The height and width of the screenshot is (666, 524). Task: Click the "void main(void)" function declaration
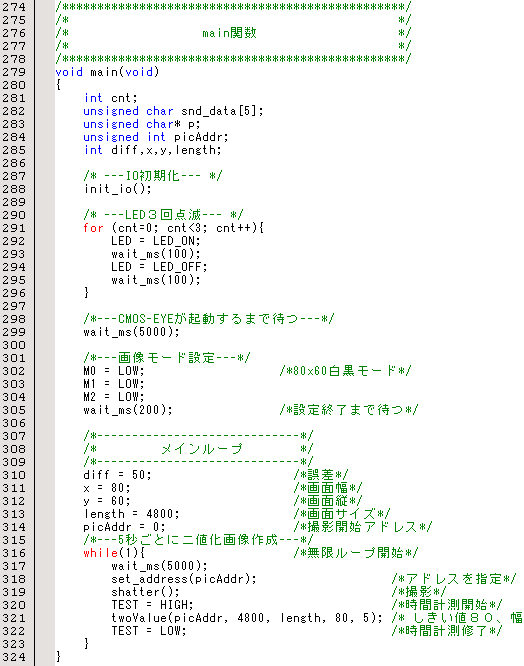point(107,72)
